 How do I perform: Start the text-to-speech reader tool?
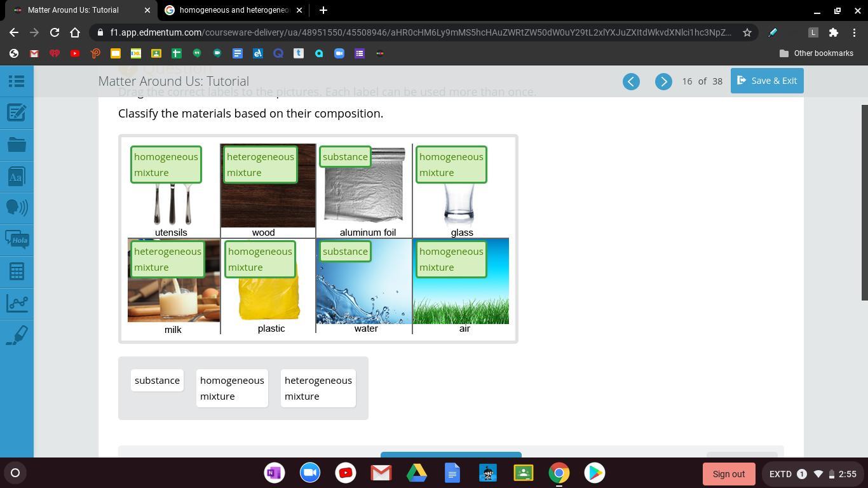click(x=17, y=208)
